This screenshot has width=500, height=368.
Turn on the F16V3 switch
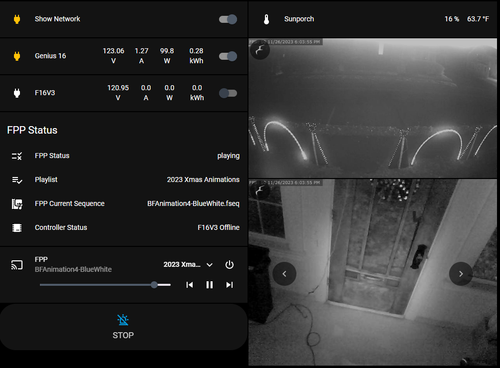click(x=228, y=93)
